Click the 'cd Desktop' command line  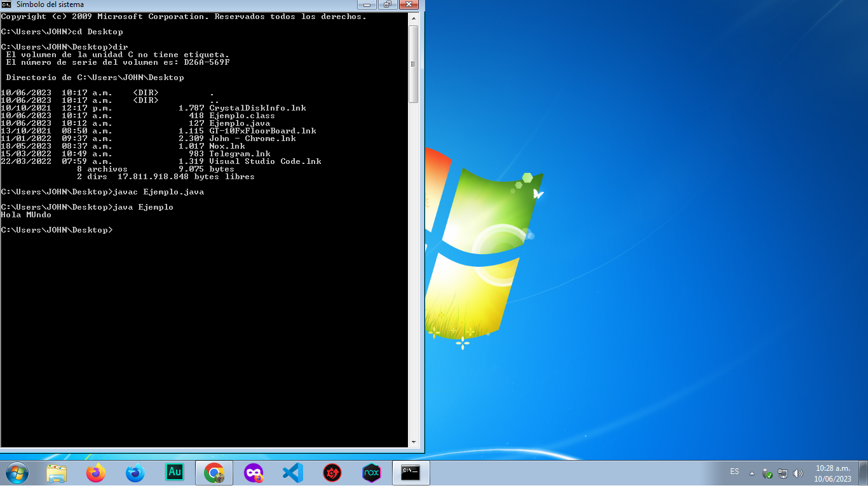[x=62, y=32]
